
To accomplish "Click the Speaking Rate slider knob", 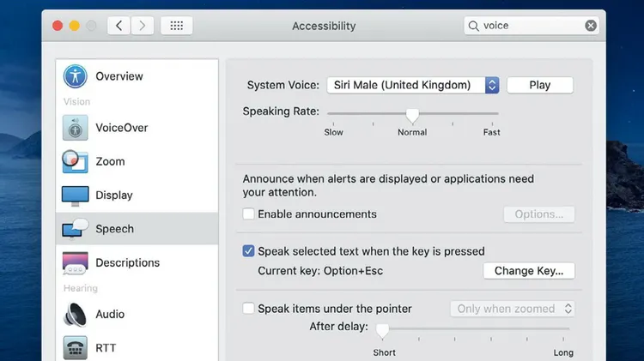I will (412, 114).
